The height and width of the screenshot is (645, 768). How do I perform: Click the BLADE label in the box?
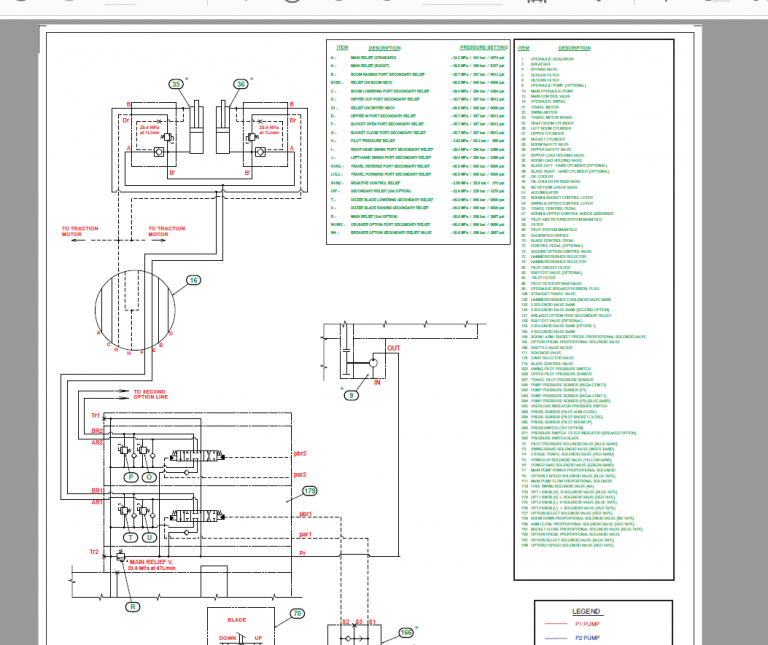pos(236,621)
